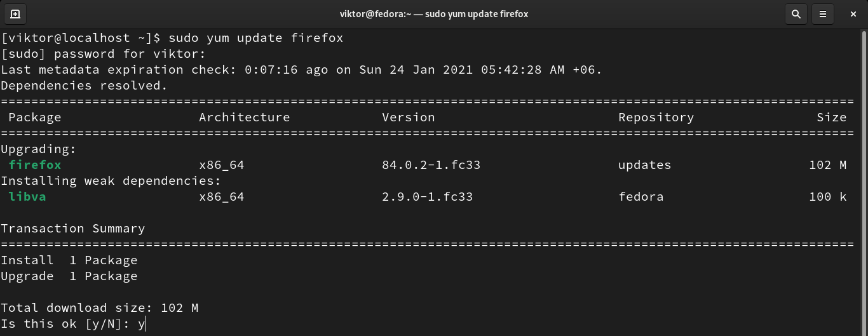Click the Size column header
868x336 pixels.
point(831,118)
